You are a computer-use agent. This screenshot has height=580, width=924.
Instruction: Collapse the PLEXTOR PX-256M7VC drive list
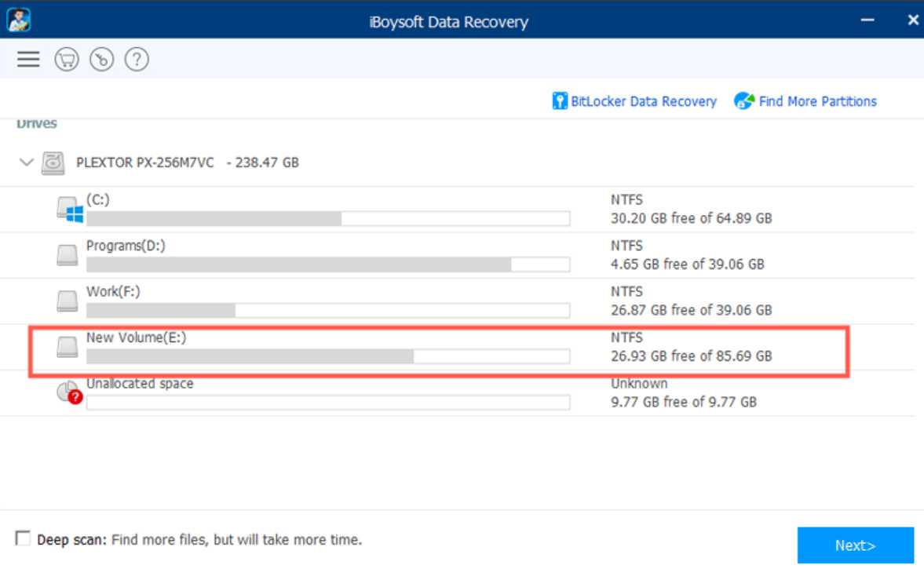click(26, 162)
